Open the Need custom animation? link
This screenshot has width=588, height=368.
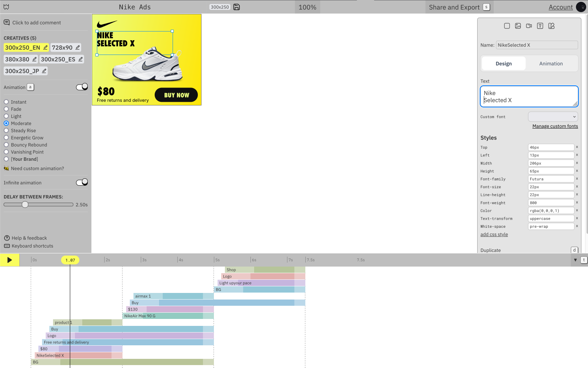click(37, 168)
